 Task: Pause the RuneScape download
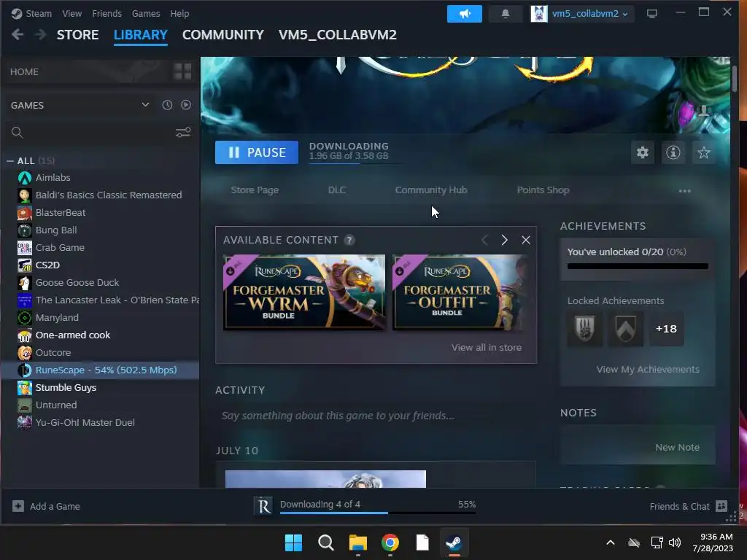(256, 152)
